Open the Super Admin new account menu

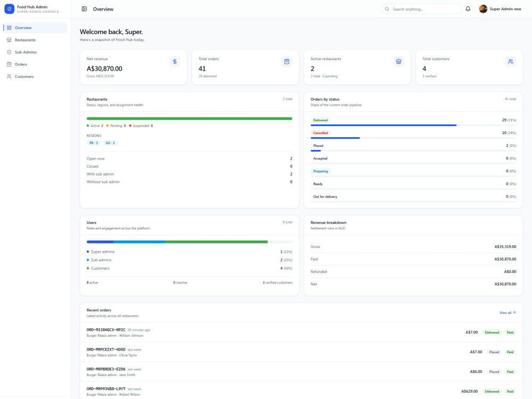tap(500, 9)
